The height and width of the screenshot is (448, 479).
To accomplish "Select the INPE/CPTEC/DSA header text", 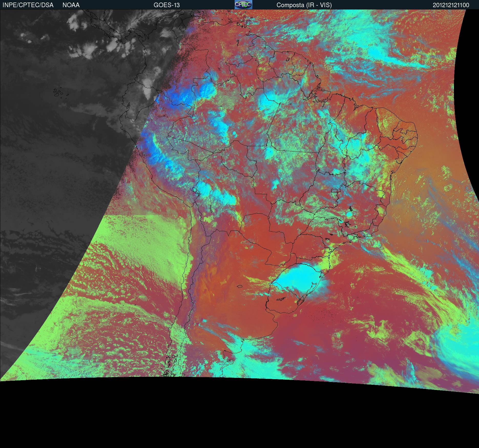I will [28, 5].
